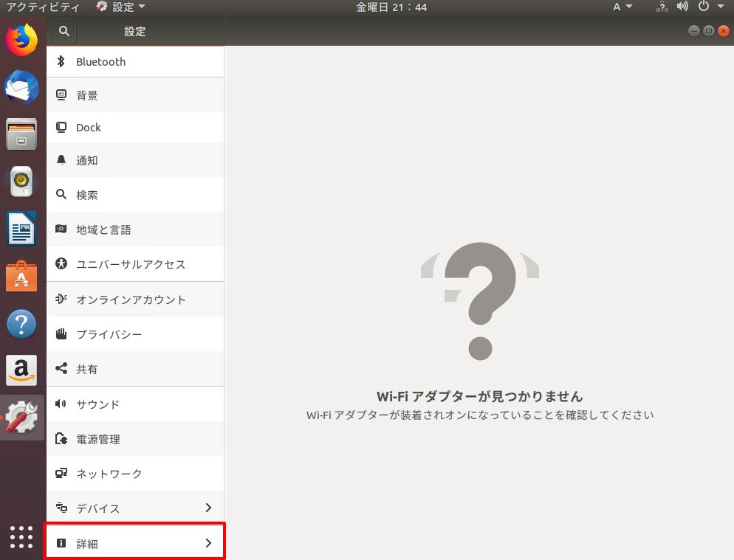
Task: Open the input source A dropdown
Action: (622, 7)
